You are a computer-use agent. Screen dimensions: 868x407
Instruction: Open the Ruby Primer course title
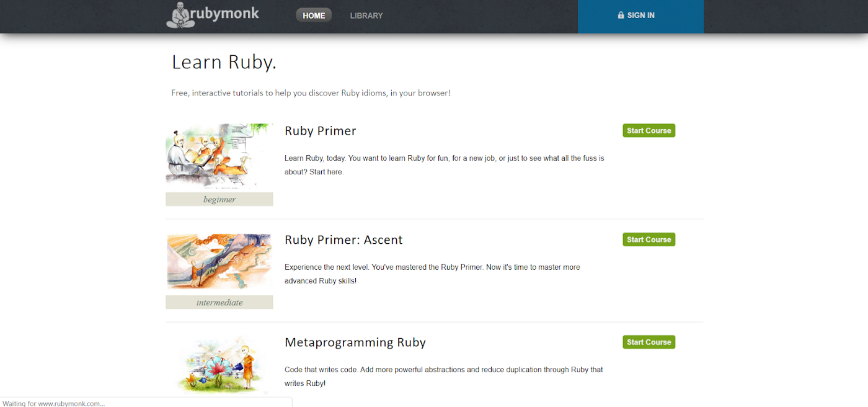tap(320, 131)
